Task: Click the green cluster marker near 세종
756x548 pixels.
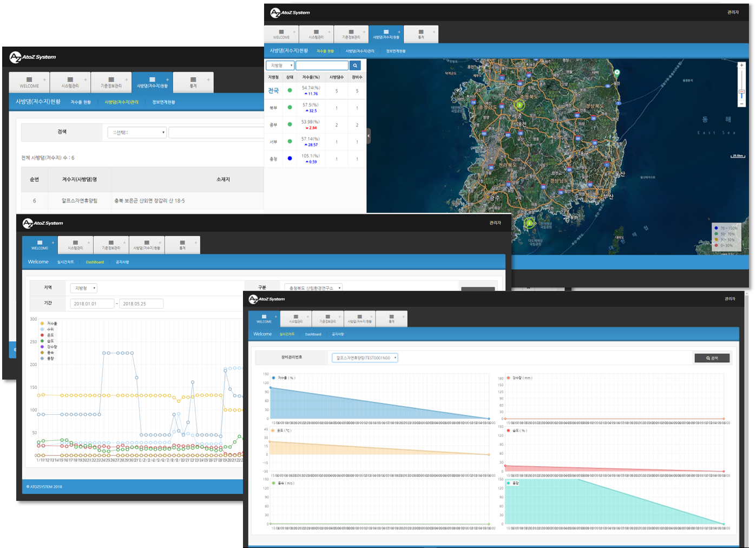Action: pos(520,105)
